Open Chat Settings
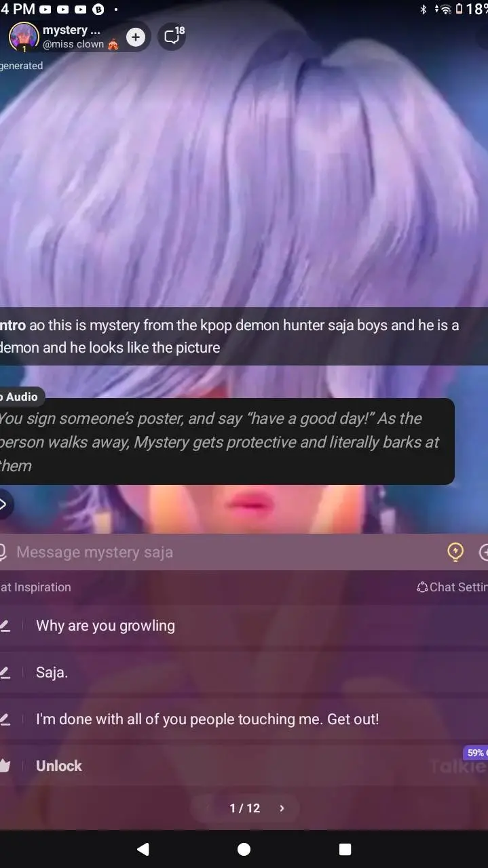This screenshot has height=868, width=488. pyautogui.click(x=452, y=587)
